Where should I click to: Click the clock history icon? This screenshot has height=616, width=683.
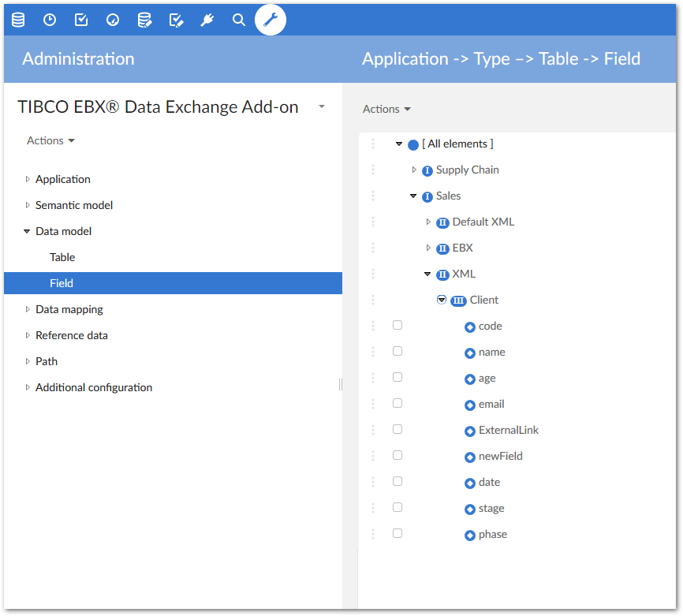click(x=50, y=20)
